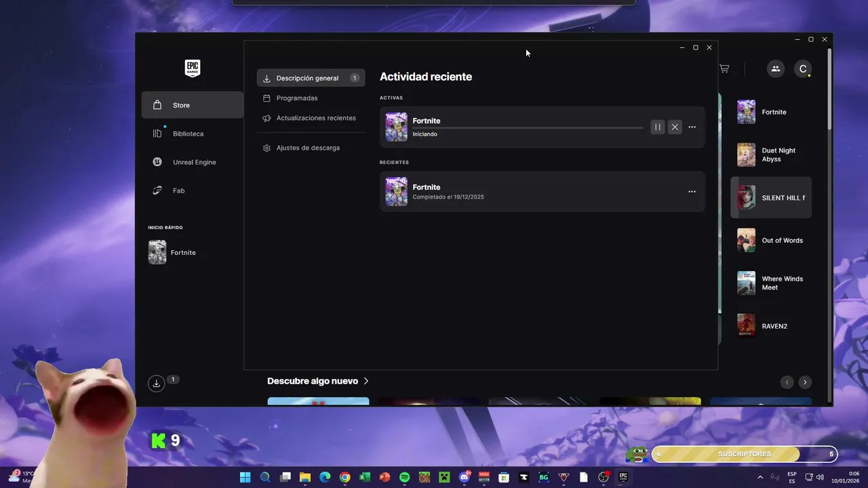Open the ESP language switcher
868x488 pixels.
point(792,477)
